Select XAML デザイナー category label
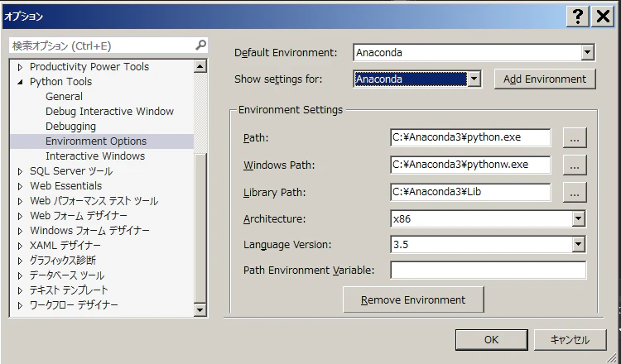 coord(65,246)
